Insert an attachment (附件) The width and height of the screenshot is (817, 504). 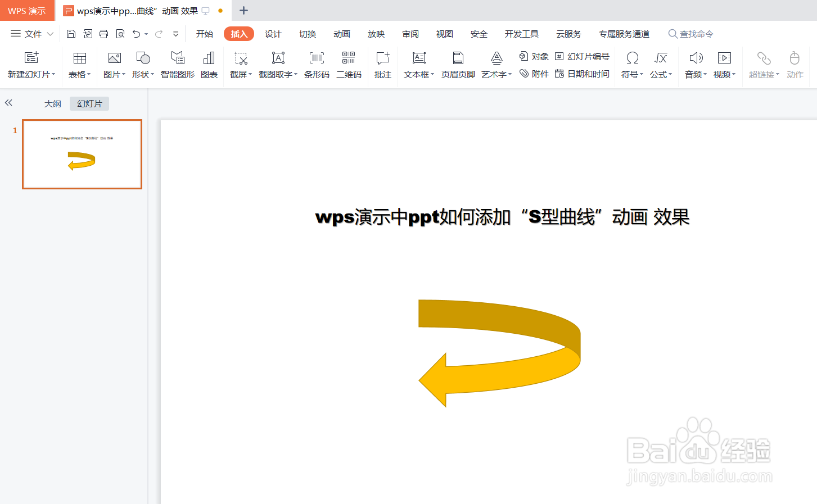tap(534, 74)
